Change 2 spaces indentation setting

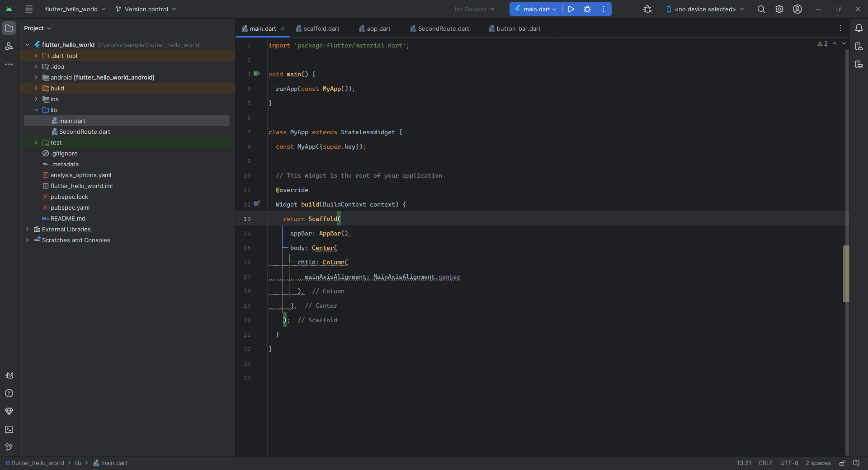tap(818, 463)
